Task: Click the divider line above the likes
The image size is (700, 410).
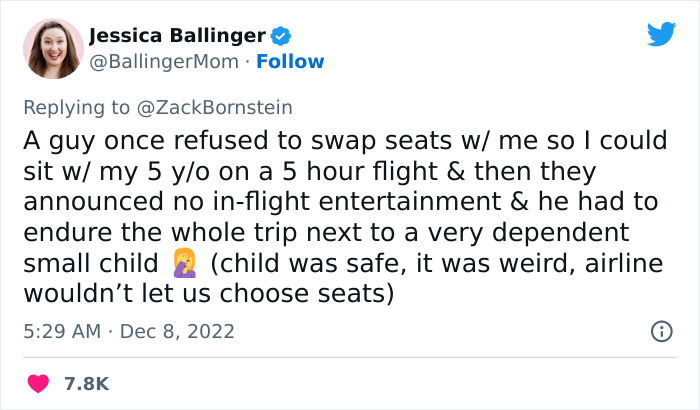Action: pyautogui.click(x=350, y=356)
